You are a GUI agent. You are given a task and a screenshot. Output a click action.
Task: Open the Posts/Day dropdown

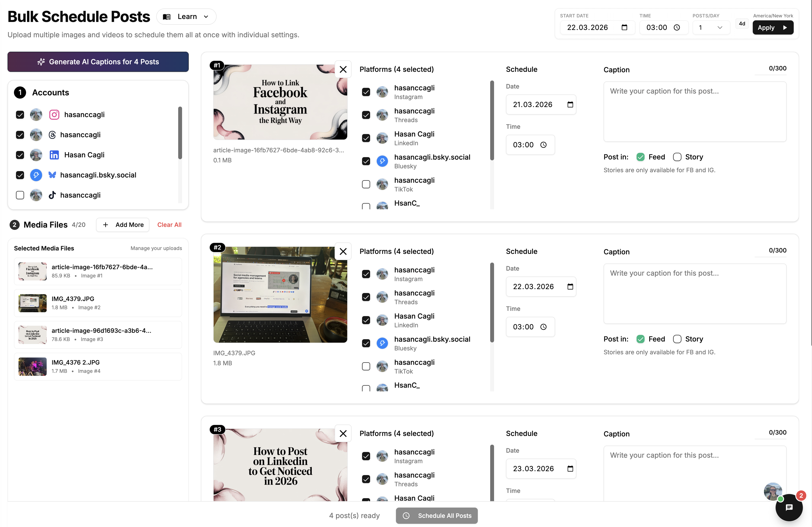(x=711, y=28)
